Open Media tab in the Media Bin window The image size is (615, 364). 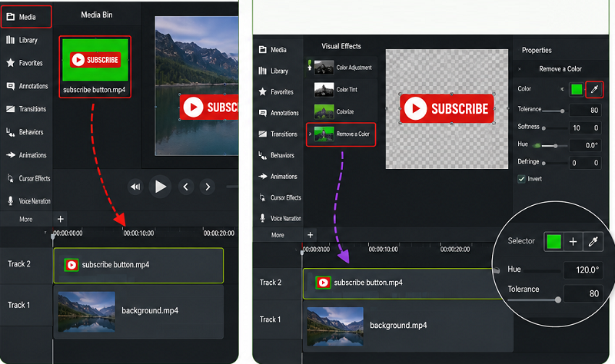pyautogui.click(x=26, y=17)
